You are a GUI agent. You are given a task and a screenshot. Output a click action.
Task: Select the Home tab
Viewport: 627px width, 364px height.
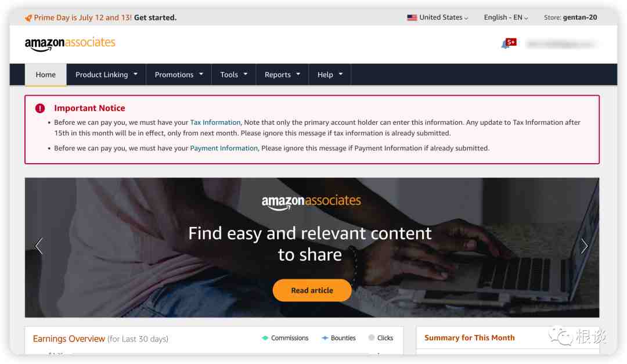coord(46,75)
